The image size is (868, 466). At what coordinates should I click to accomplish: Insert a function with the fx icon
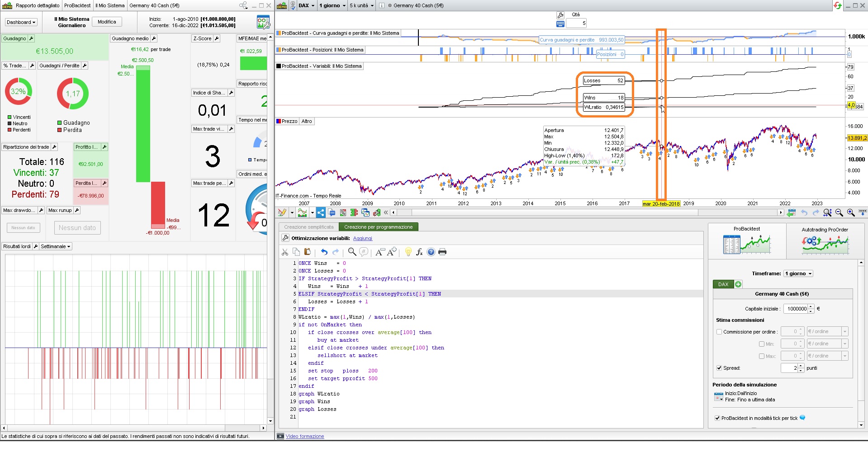pyautogui.click(x=419, y=252)
